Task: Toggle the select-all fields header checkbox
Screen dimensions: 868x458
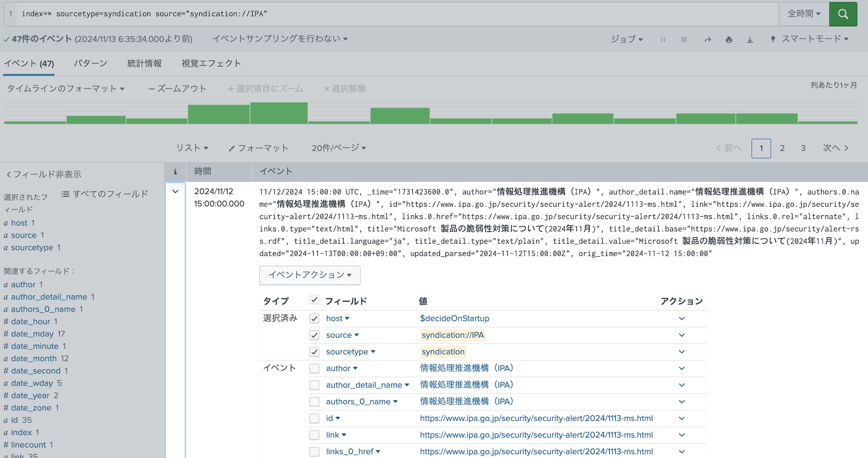Action: [314, 300]
